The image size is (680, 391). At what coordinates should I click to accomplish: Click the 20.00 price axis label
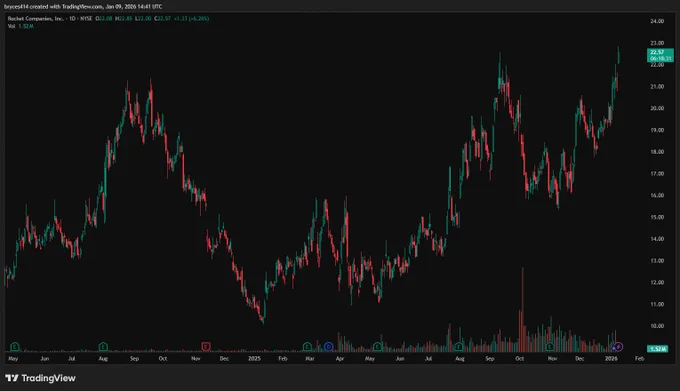pyautogui.click(x=657, y=108)
